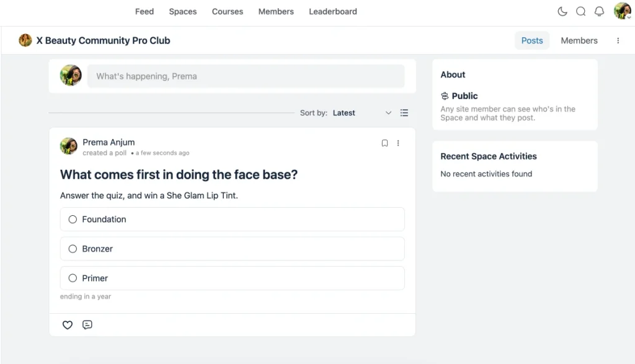The width and height of the screenshot is (635, 364).
Task: Click the 'What's happening, Prema' post field
Action: click(248, 76)
